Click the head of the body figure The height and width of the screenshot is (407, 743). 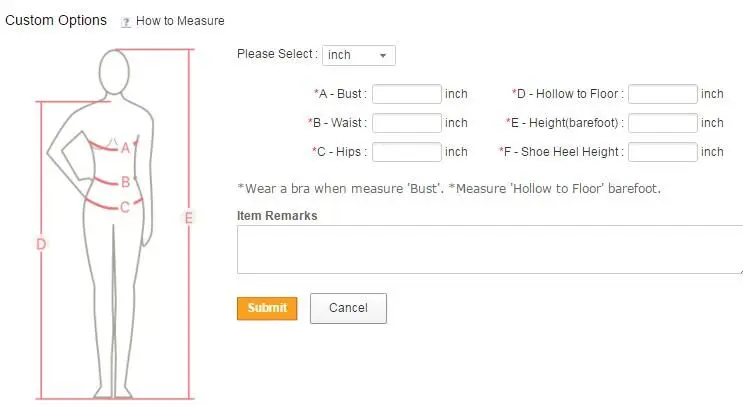[x=114, y=72]
